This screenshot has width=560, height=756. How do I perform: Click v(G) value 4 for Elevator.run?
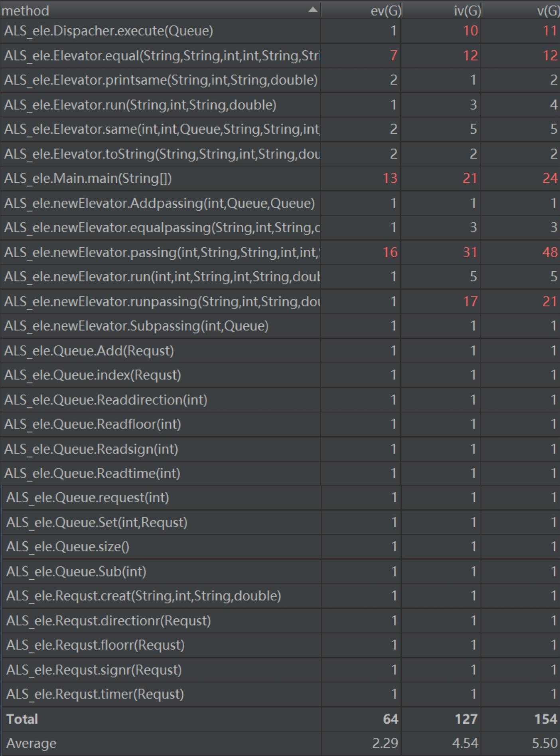(554, 105)
